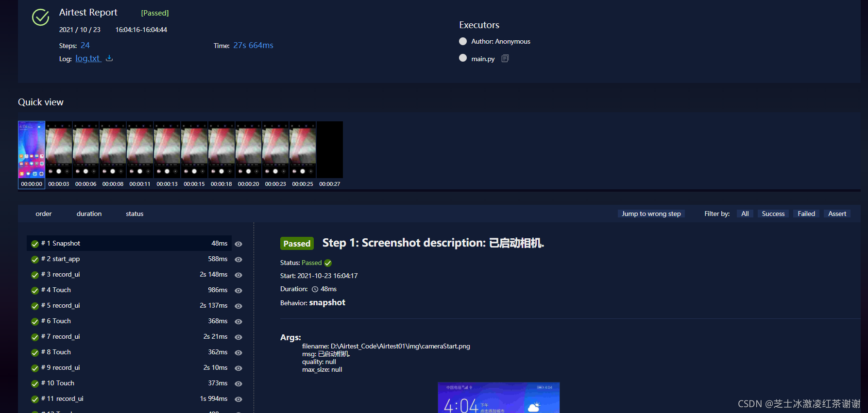Open main.py script via the document icon
The image size is (868, 413).
coord(505,59)
